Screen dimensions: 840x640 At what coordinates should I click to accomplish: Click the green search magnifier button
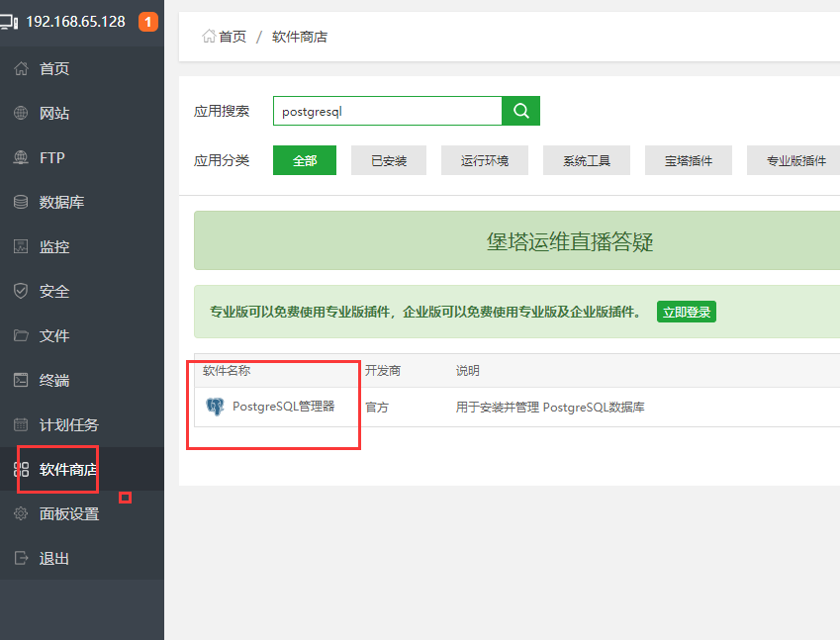(x=520, y=111)
